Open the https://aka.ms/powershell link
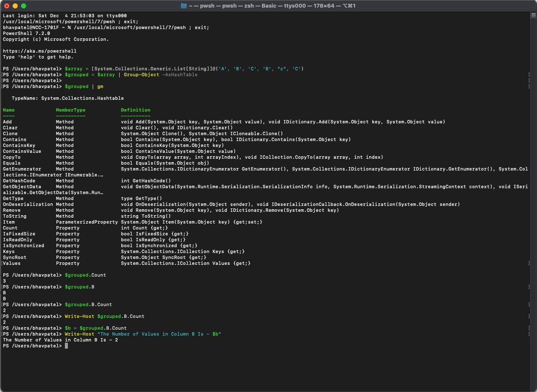Viewport: 537px width, 392px height. [40, 51]
